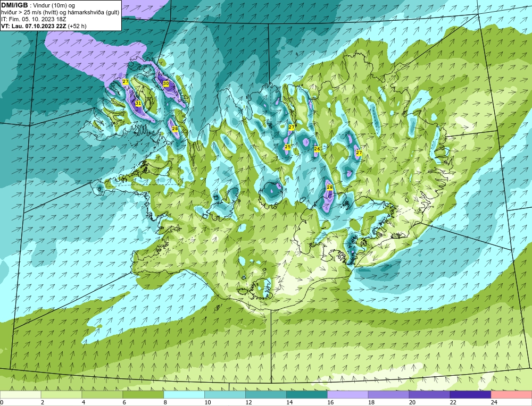Screen dimensions: 532x406
Task: Click the scale value 0
Action: [2, 402]
